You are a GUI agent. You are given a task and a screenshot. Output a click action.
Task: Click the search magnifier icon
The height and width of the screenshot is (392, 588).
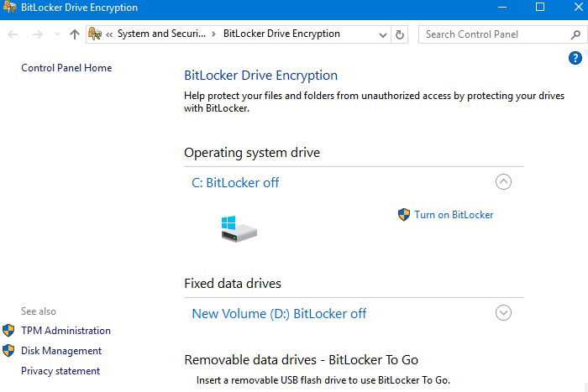pos(575,35)
